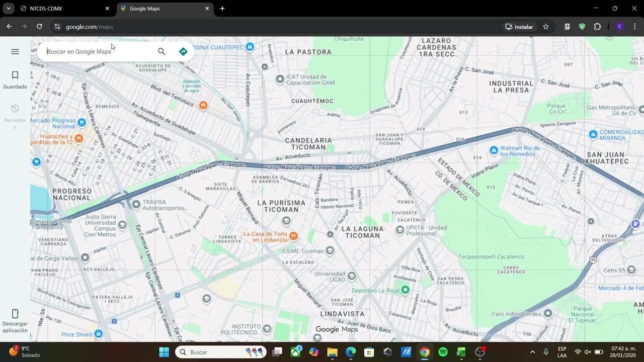Open the Chrome profile avatar C
This screenshot has width=644, height=362.
pyautogui.click(x=620, y=27)
